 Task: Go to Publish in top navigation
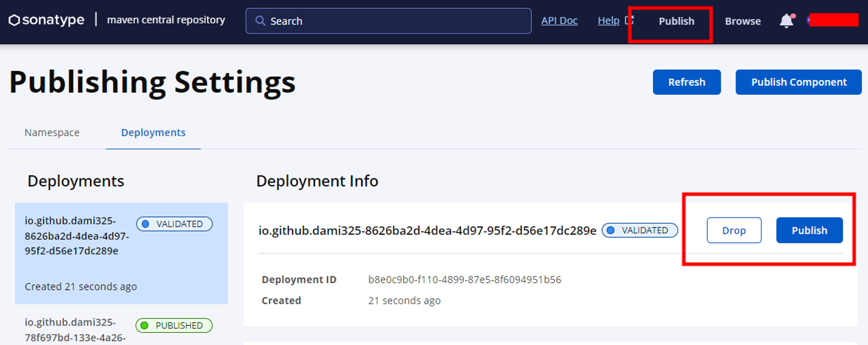(x=676, y=21)
